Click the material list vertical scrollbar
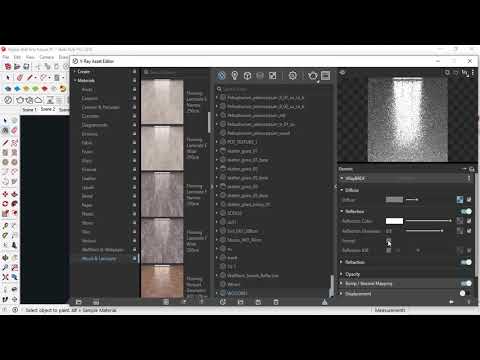This screenshot has height=360, width=480. pos(331,285)
